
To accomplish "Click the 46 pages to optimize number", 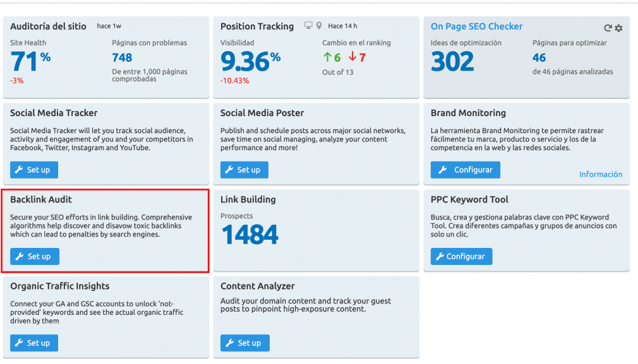I will (x=539, y=57).
